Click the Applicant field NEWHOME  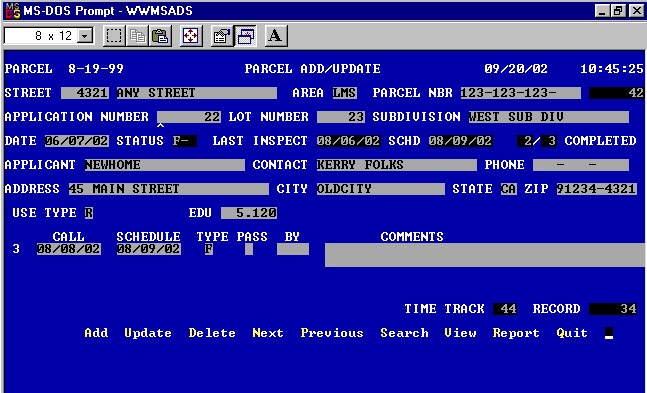coord(165,165)
